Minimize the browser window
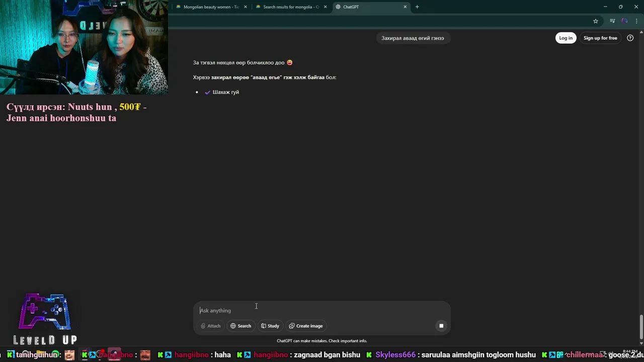Image resolution: width=644 pixels, height=362 pixels. (x=605, y=7)
